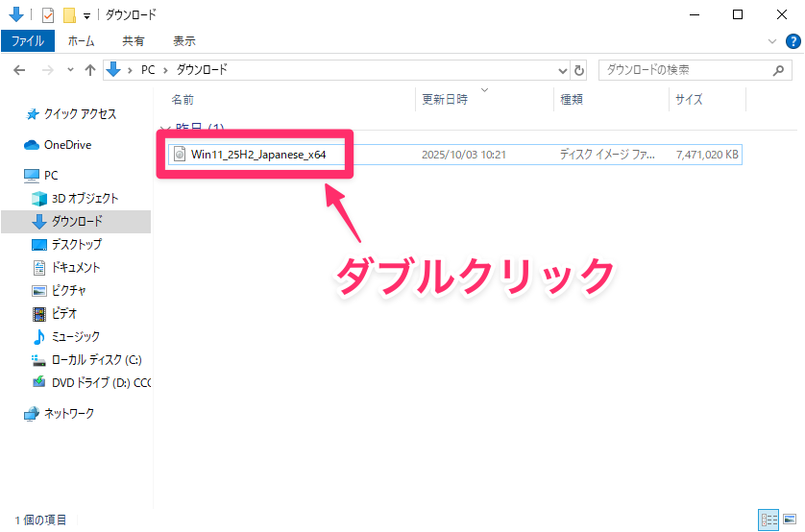This screenshot has width=805, height=532.
Task: Sort by 更新日時 column header
Action: (445, 99)
